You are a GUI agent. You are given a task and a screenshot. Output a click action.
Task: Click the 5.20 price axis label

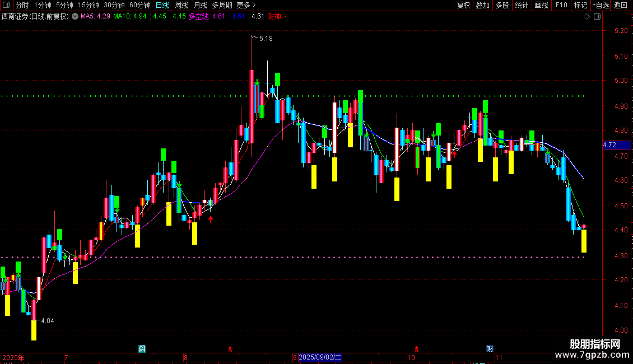coord(621,31)
